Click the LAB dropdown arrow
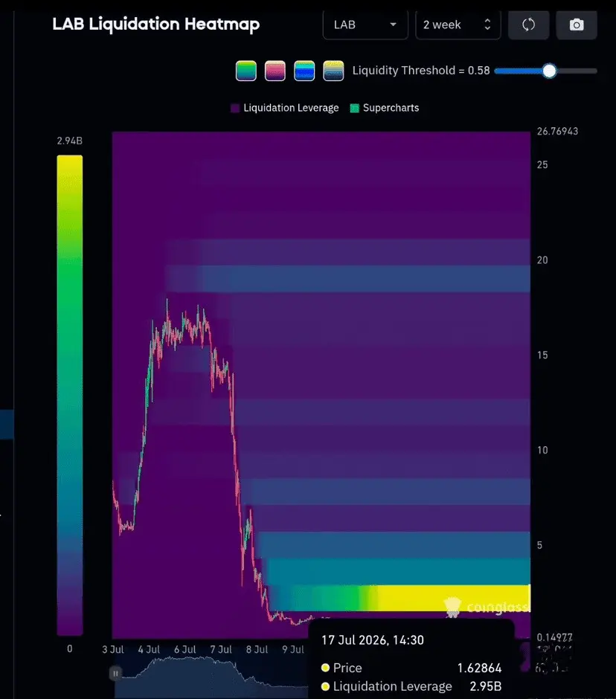This screenshot has height=699, width=616. click(393, 25)
